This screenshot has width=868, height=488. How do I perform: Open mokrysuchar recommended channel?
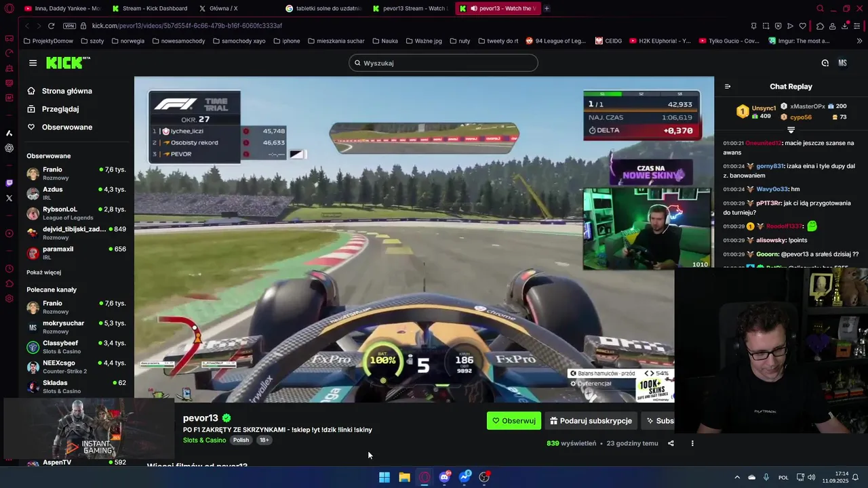click(x=76, y=327)
